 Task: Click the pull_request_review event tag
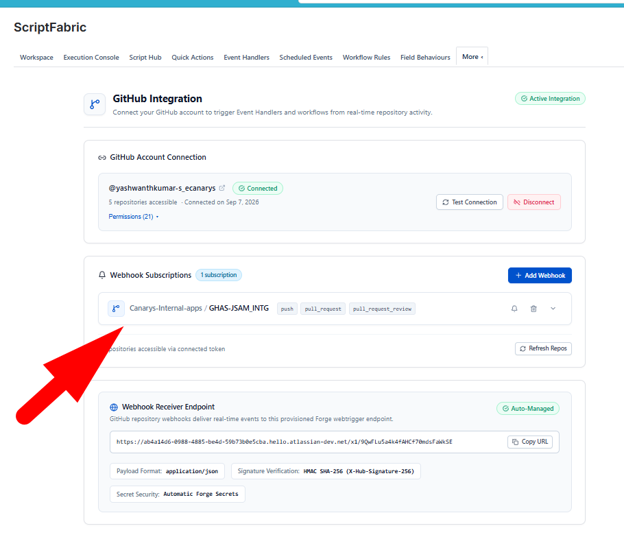click(382, 309)
